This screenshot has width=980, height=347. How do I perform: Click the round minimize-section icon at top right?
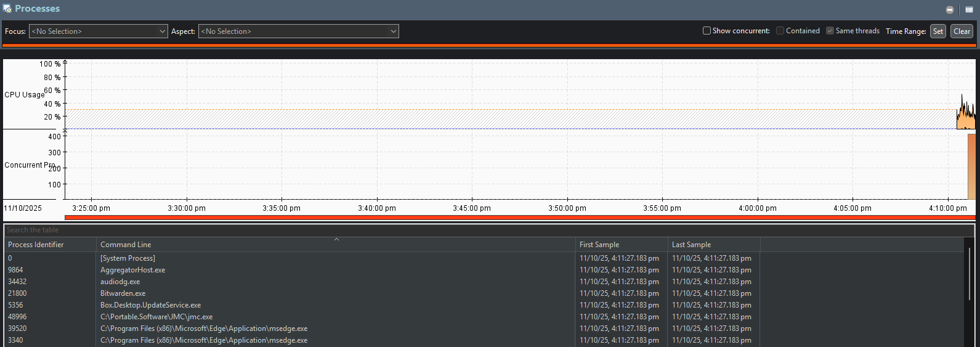(x=950, y=9)
